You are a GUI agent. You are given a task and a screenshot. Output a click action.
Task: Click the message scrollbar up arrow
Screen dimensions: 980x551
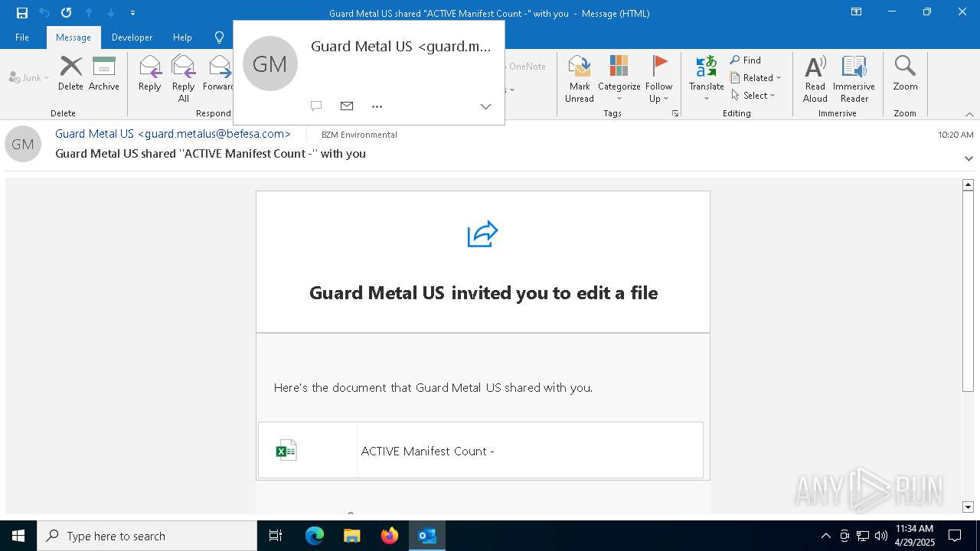click(x=968, y=184)
